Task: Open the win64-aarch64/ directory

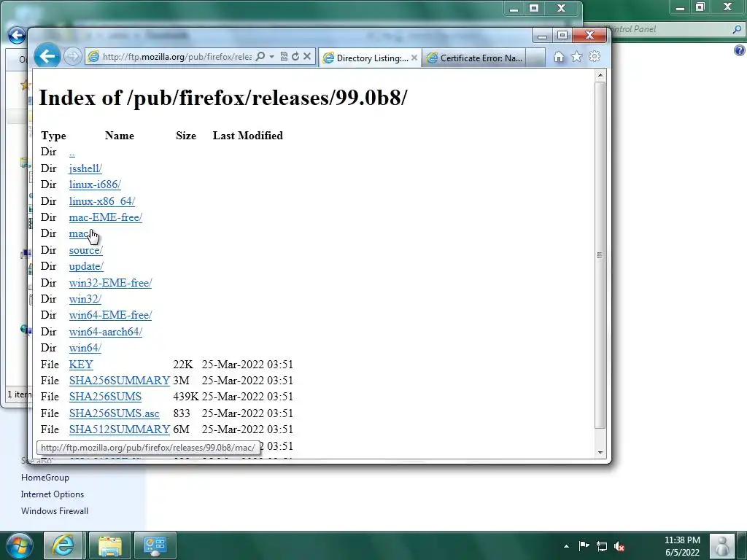Action: pyautogui.click(x=105, y=332)
